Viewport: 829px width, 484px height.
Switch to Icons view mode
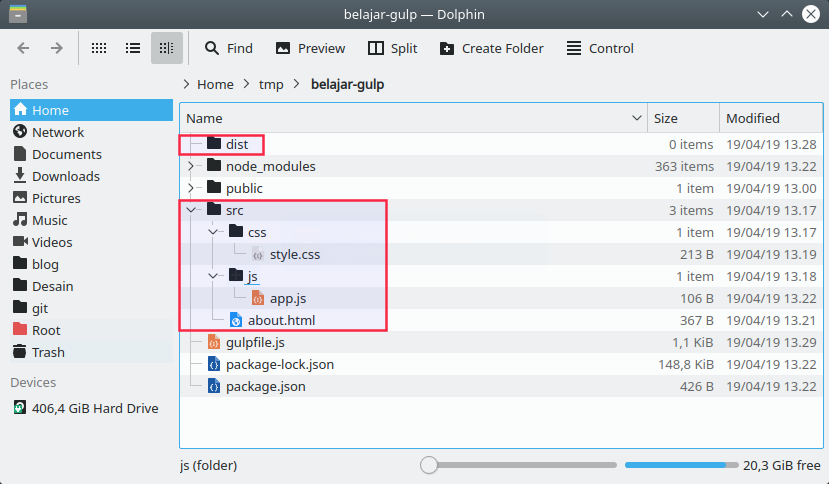(x=99, y=48)
